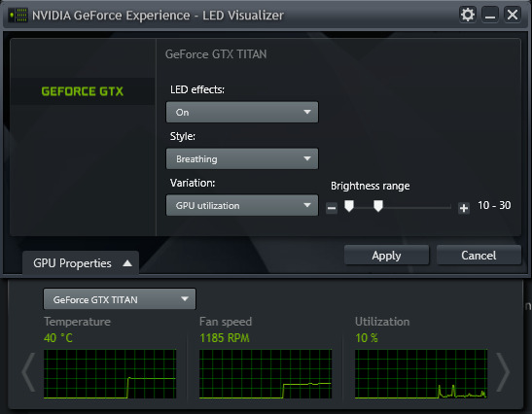The width and height of the screenshot is (532, 414).
Task: Cancel the LED changes
Action: [479, 256]
